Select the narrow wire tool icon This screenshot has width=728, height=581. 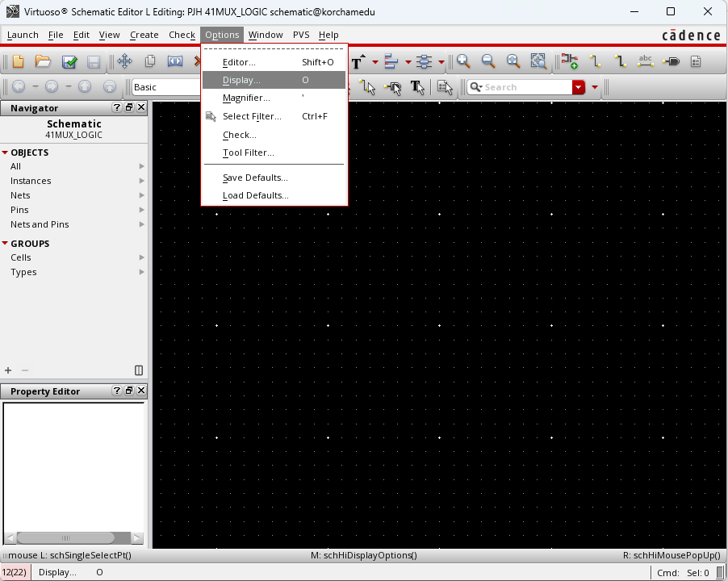click(595, 61)
